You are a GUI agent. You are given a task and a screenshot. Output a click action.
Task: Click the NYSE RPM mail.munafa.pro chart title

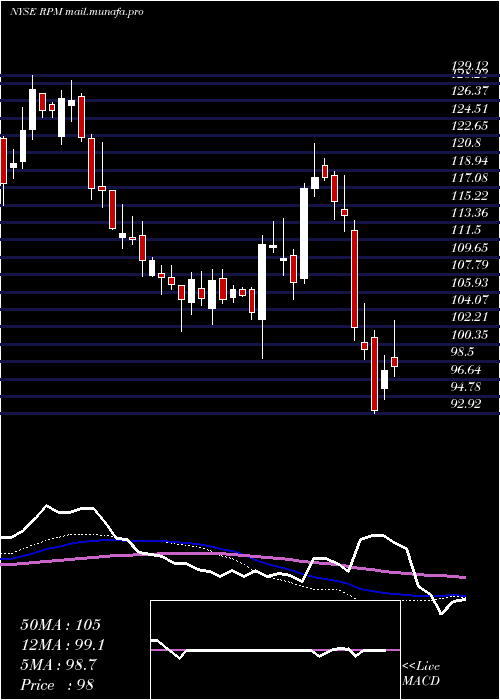point(77,12)
